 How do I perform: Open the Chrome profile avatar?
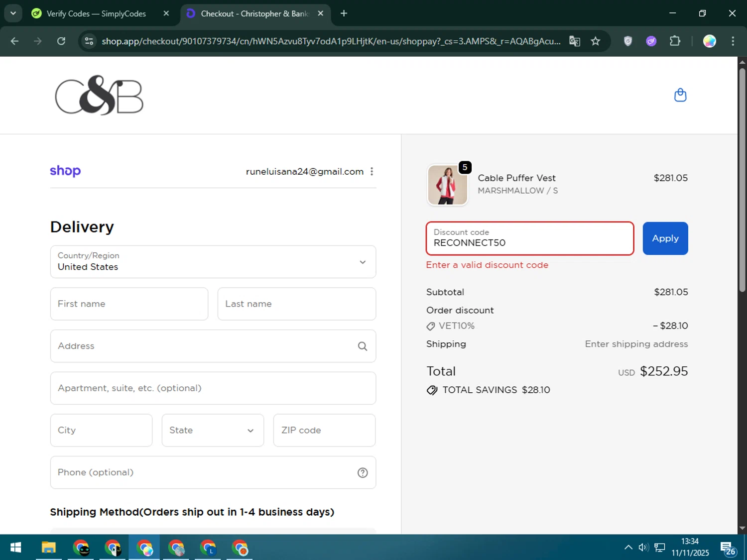[x=710, y=41]
